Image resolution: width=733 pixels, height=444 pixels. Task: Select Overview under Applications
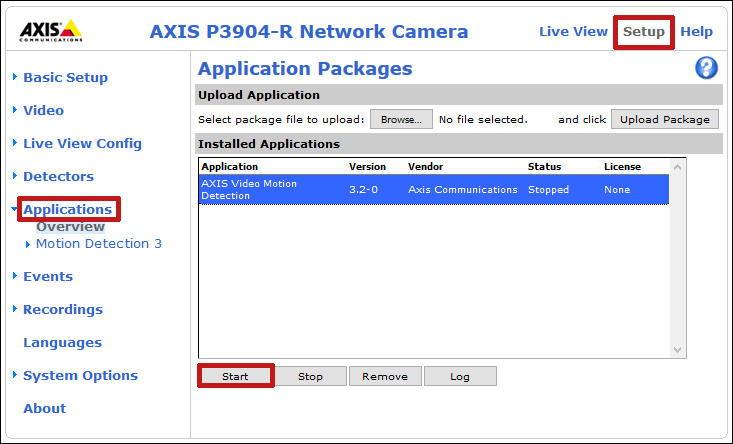pyautogui.click(x=70, y=227)
